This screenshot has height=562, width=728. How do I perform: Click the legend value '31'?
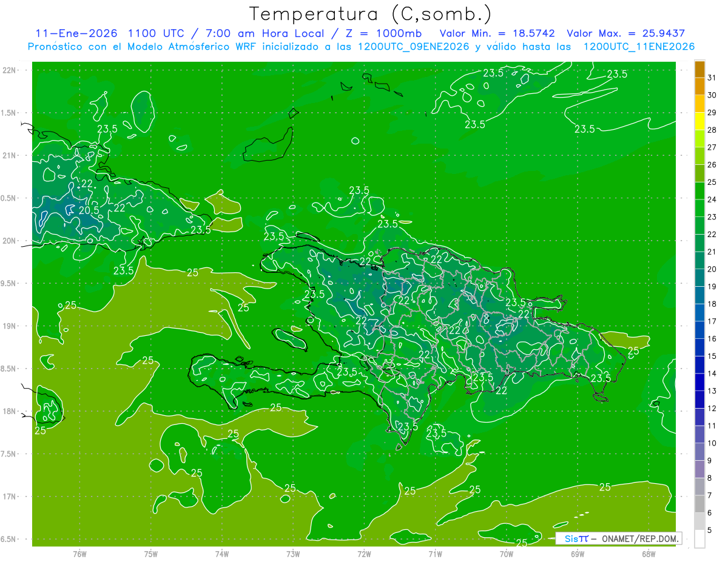point(713,78)
